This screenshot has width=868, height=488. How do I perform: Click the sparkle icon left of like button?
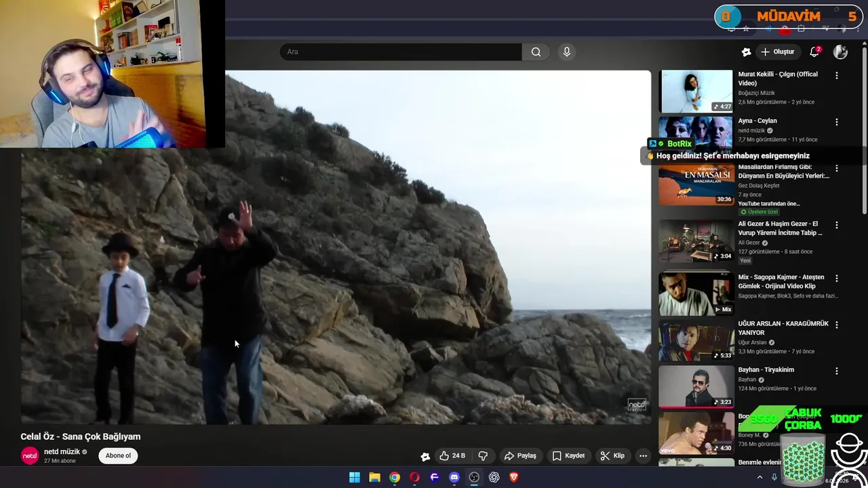(425, 457)
